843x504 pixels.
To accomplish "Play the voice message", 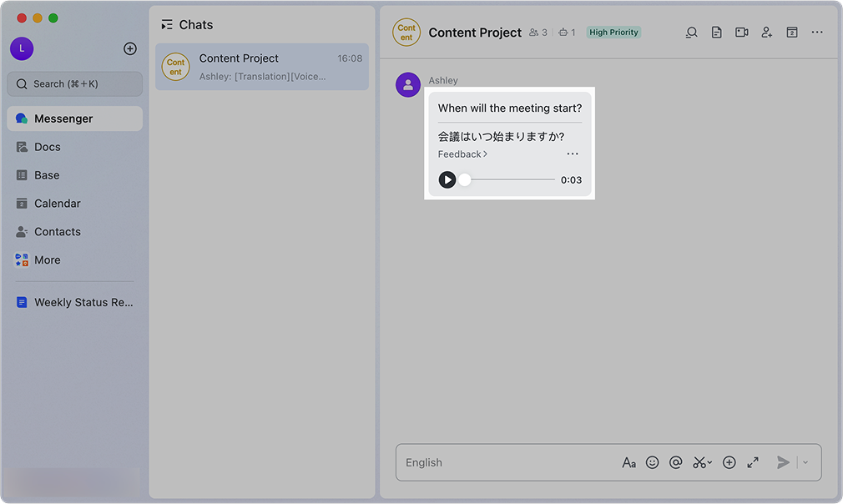I will (x=447, y=179).
